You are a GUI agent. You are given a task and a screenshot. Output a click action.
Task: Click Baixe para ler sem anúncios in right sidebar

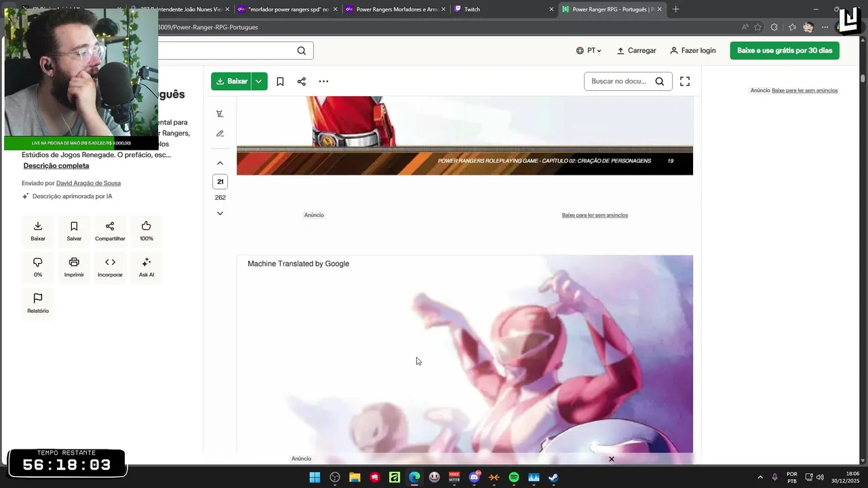point(805,90)
